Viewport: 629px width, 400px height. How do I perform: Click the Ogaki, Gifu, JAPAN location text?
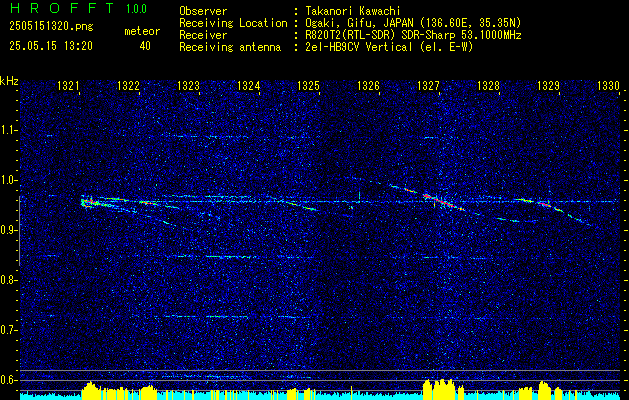[413, 23]
